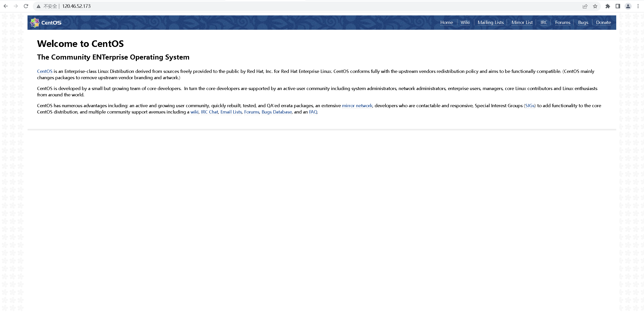Viewport: 644px width, 312px height.
Task: Open the Donate navigation link
Action: 603,22
